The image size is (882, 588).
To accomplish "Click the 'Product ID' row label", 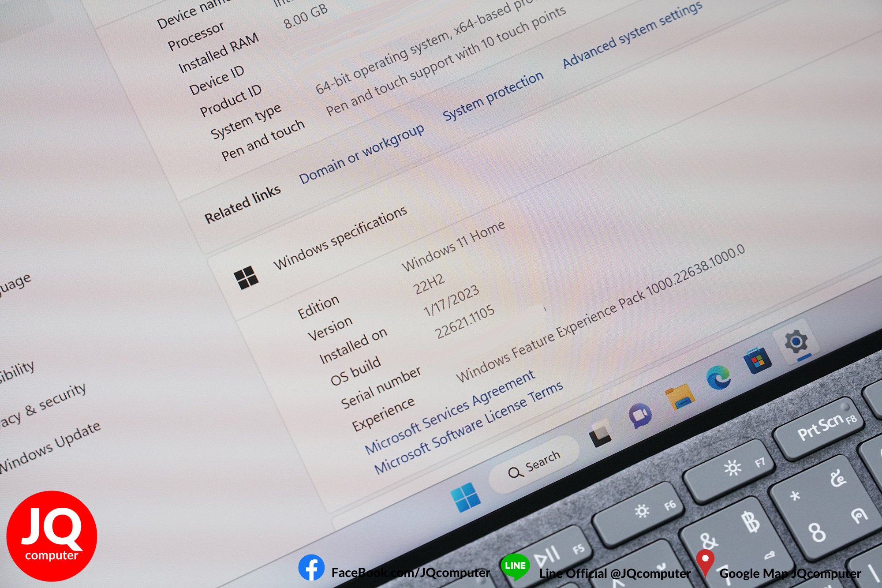I will [231, 101].
